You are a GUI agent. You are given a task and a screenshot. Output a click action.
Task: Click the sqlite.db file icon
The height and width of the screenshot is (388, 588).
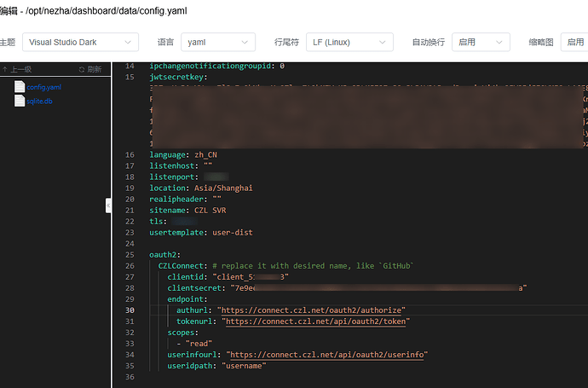click(20, 101)
